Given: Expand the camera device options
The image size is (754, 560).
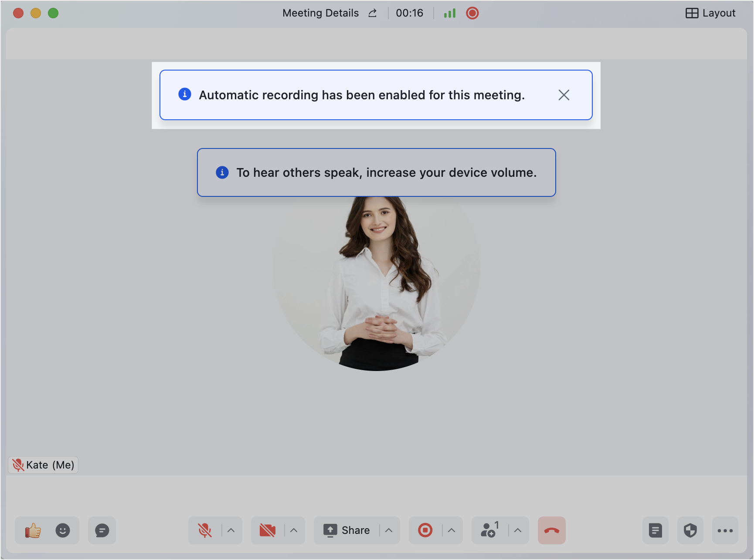Looking at the screenshot, I should (292, 530).
